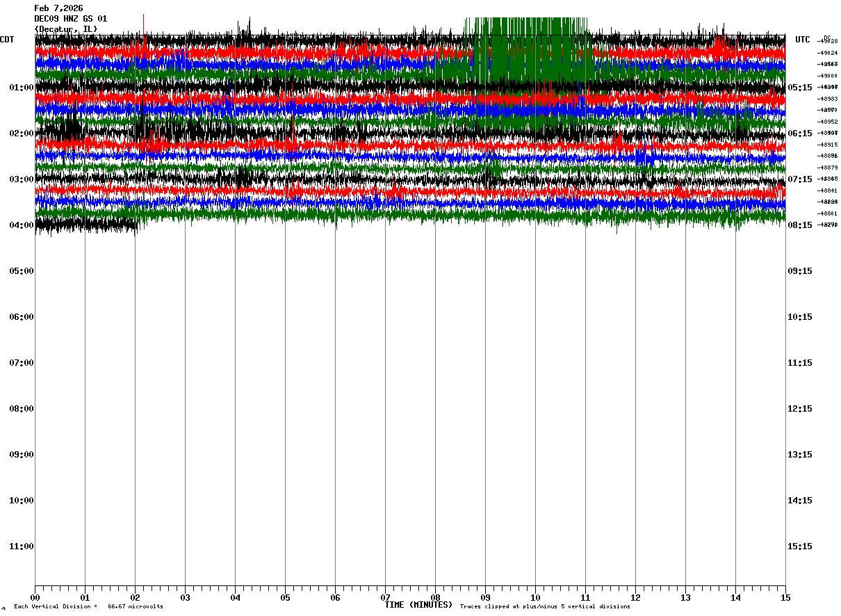This screenshot has height=616, width=841.
Task: Select the 12:15 UTC row label
Action: pos(800,409)
